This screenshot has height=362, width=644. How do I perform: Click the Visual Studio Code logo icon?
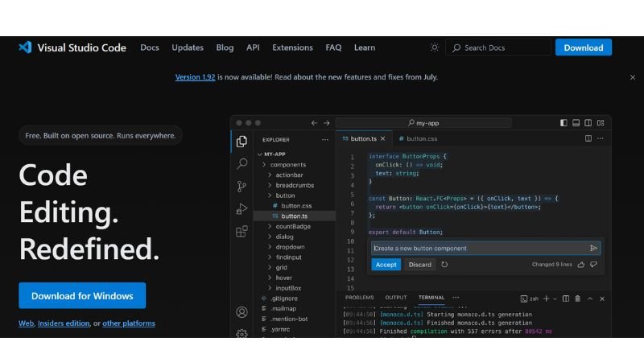[x=25, y=47]
